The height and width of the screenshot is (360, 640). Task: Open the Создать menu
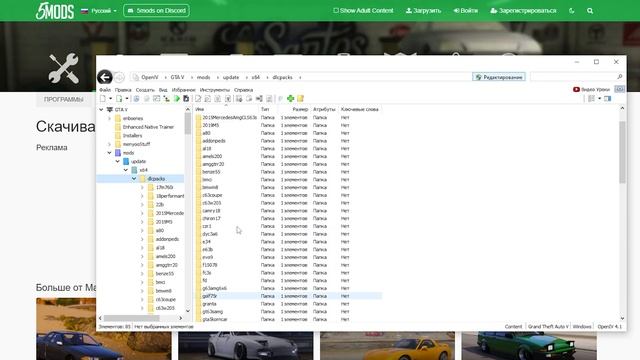(145, 90)
